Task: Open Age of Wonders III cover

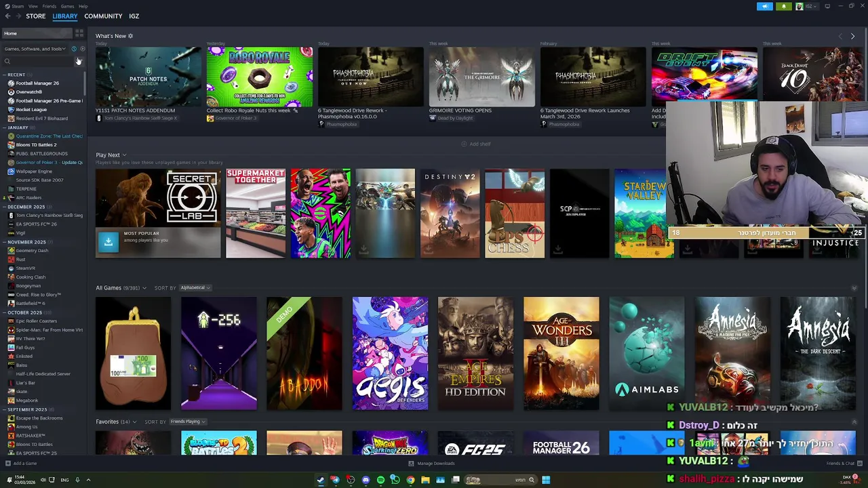Action: pos(561,353)
